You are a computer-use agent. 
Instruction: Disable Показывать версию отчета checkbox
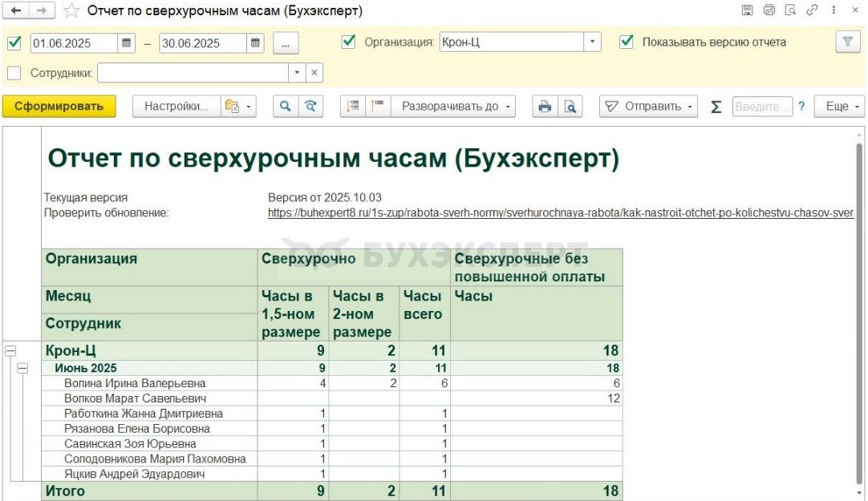pyautogui.click(x=627, y=42)
